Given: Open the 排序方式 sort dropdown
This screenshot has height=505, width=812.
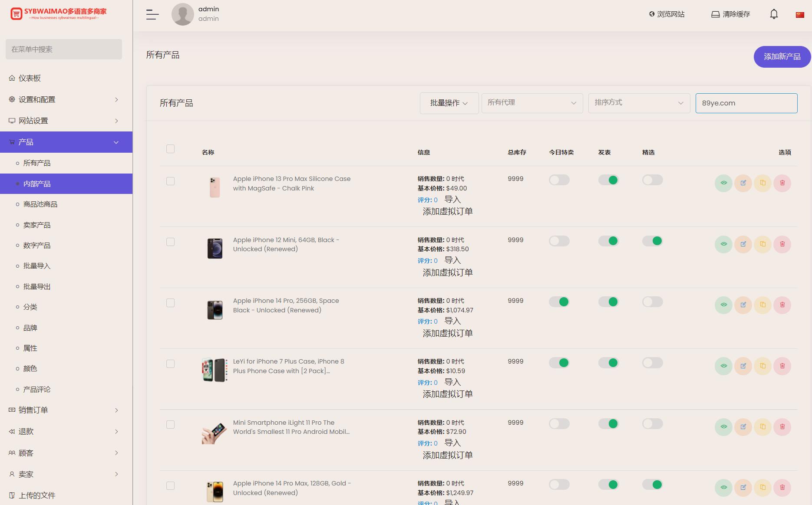Looking at the screenshot, I should point(639,103).
